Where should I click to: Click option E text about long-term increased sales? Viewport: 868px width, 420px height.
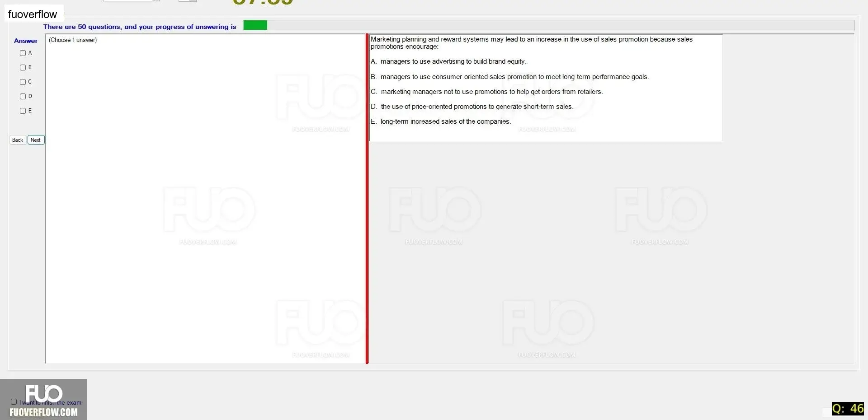(441, 121)
